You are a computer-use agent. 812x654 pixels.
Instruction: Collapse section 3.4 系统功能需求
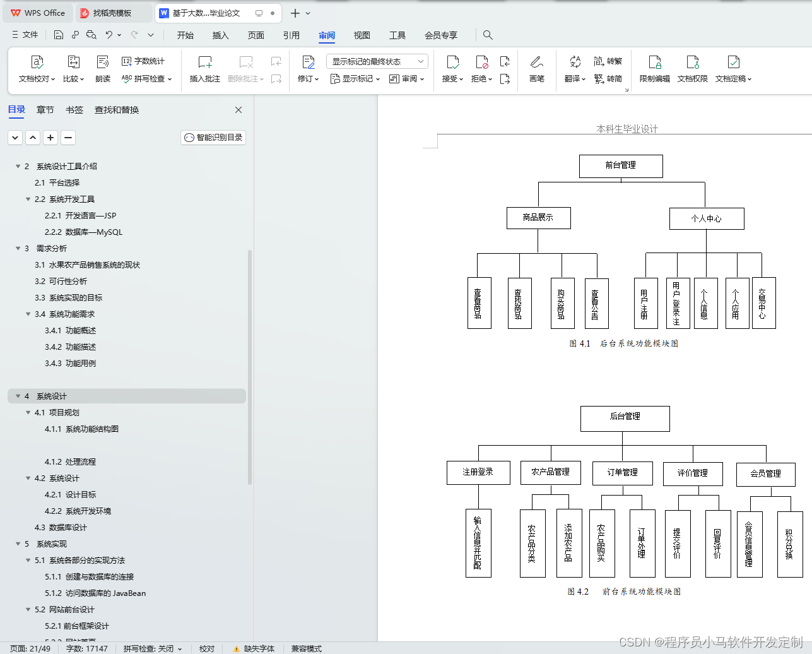(x=28, y=314)
